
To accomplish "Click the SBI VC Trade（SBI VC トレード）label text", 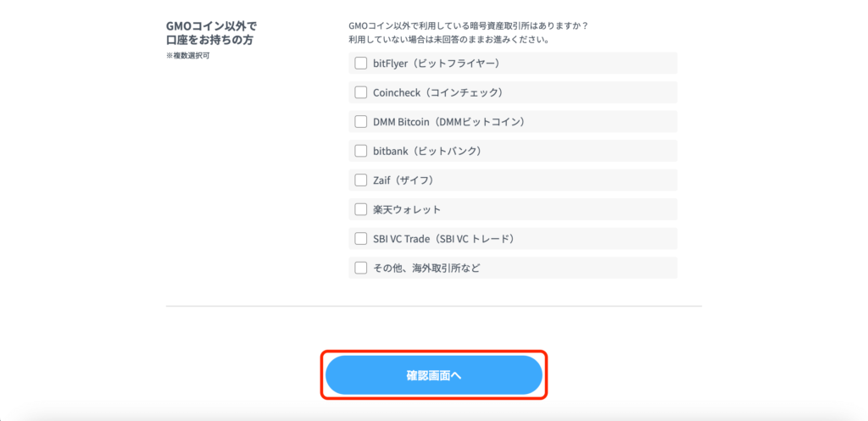I will pyautogui.click(x=445, y=238).
